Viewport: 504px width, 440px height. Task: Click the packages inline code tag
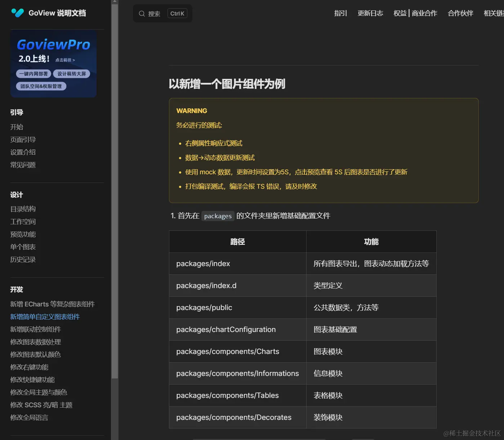(218, 216)
